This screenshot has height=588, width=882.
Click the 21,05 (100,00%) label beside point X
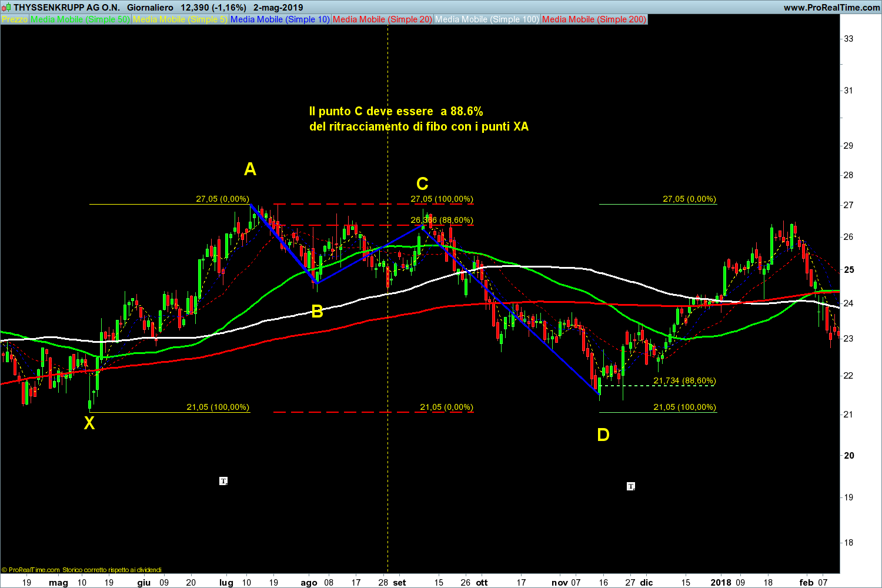coord(218,407)
